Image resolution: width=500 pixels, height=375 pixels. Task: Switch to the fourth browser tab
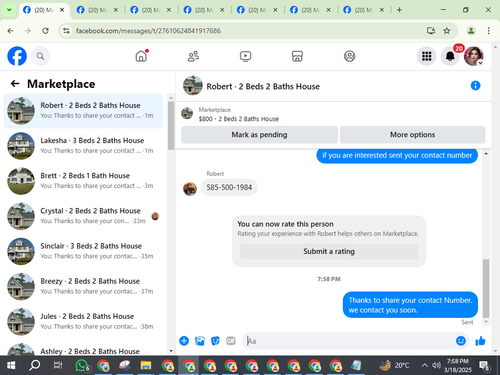204,10
